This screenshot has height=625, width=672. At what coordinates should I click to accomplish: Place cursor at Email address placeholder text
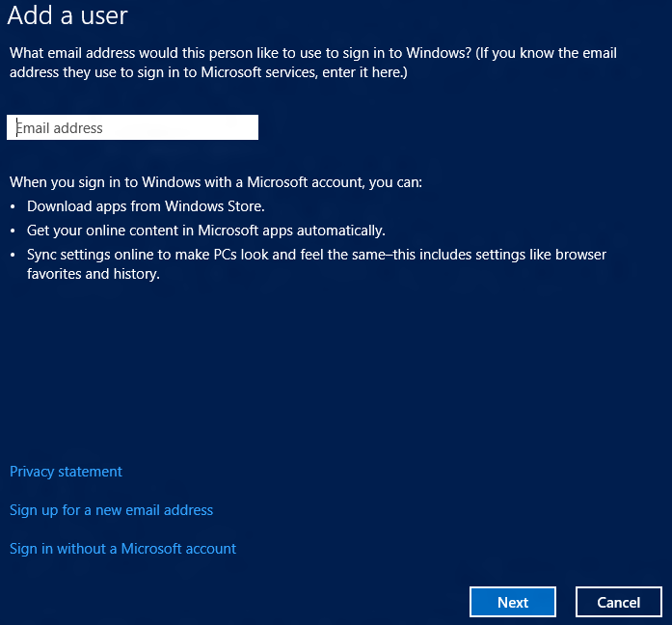coord(59,128)
